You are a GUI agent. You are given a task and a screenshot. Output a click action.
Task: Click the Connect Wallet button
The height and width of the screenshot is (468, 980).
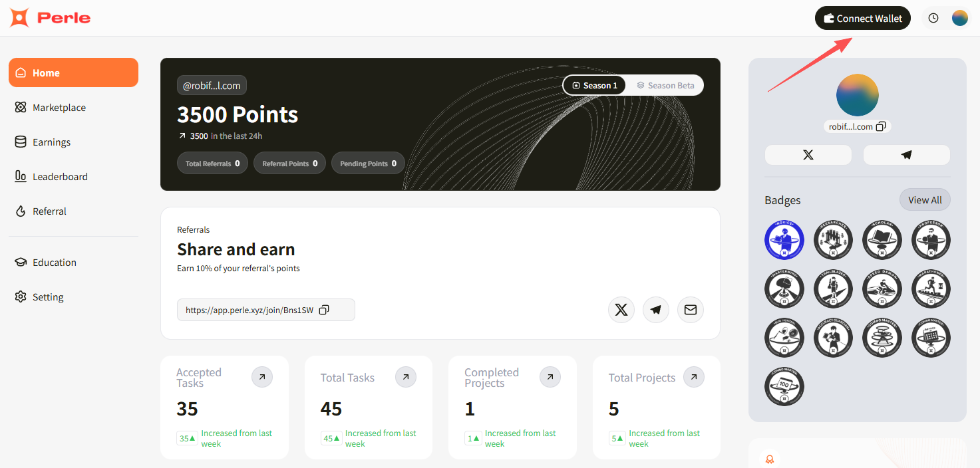[x=862, y=18]
